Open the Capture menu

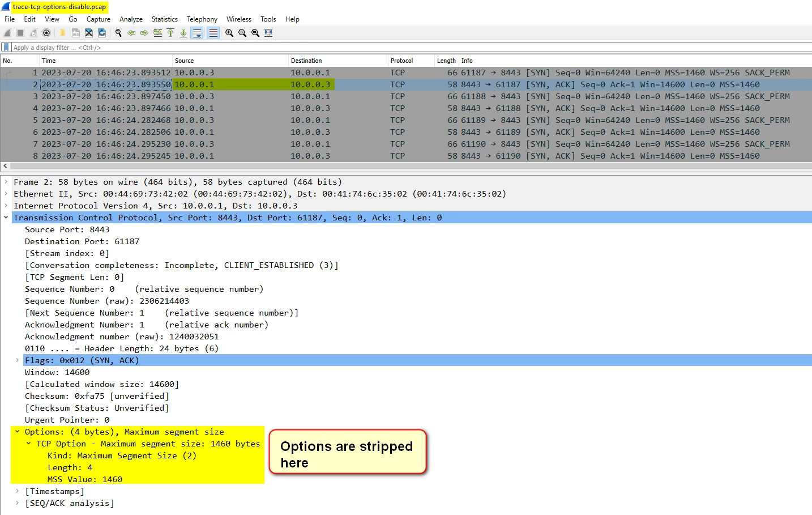click(x=99, y=19)
